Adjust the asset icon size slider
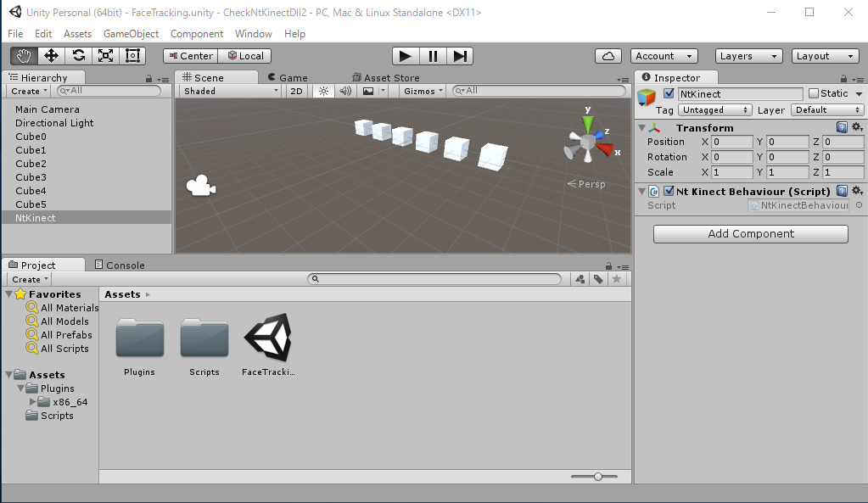Image resolution: width=868 pixels, height=503 pixels. point(598,477)
